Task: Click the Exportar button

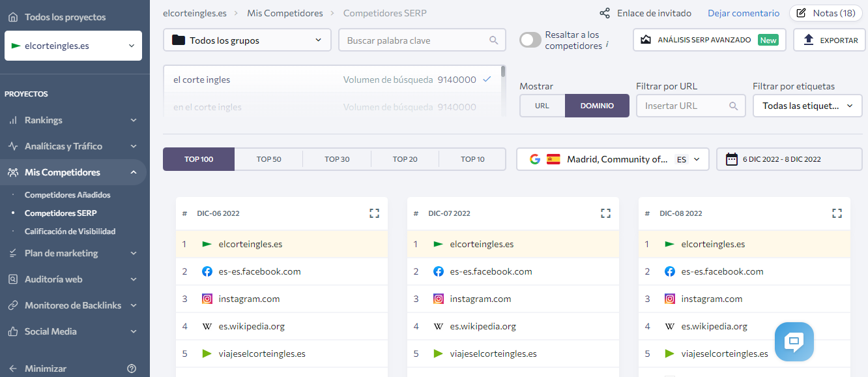Action: [830, 40]
